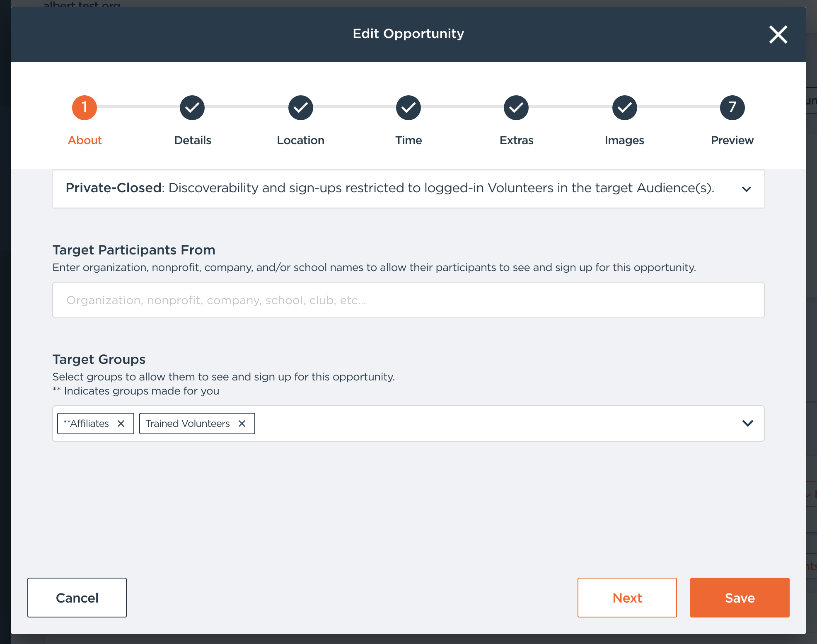Click the Extras step checkmark circle
The height and width of the screenshot is (644, 817).
click(516, 108)
